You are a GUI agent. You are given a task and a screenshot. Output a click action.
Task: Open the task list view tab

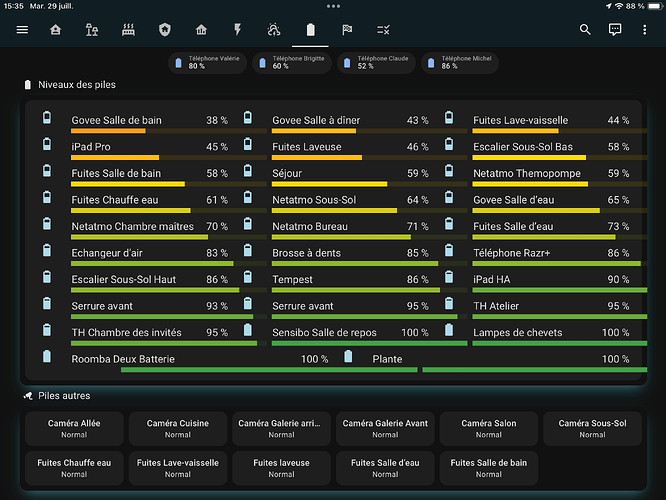pyautogui.click(x=383, y=30)
